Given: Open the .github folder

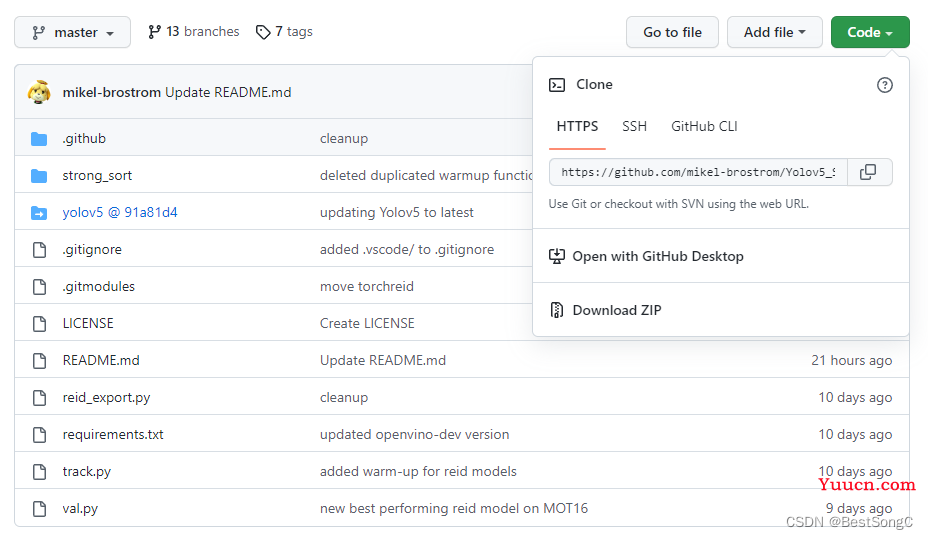Looking at the screenshot, I should [x=84, y=138].
